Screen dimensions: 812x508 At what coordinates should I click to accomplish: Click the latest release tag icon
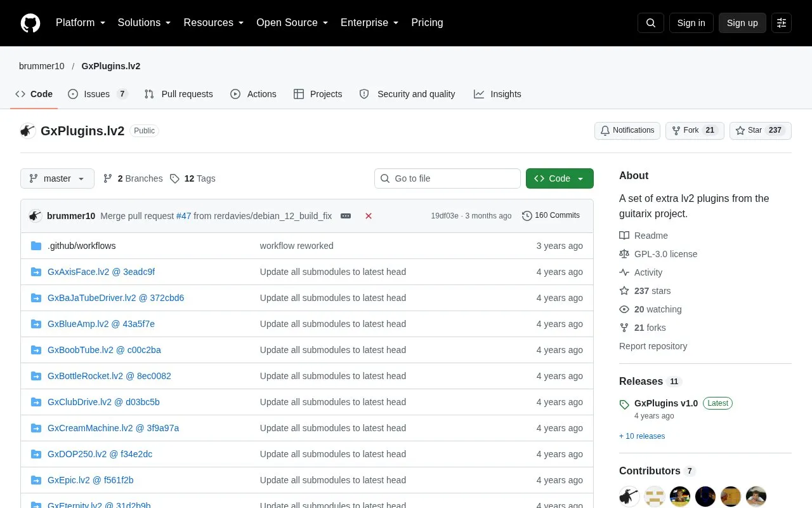coord(624,404)
